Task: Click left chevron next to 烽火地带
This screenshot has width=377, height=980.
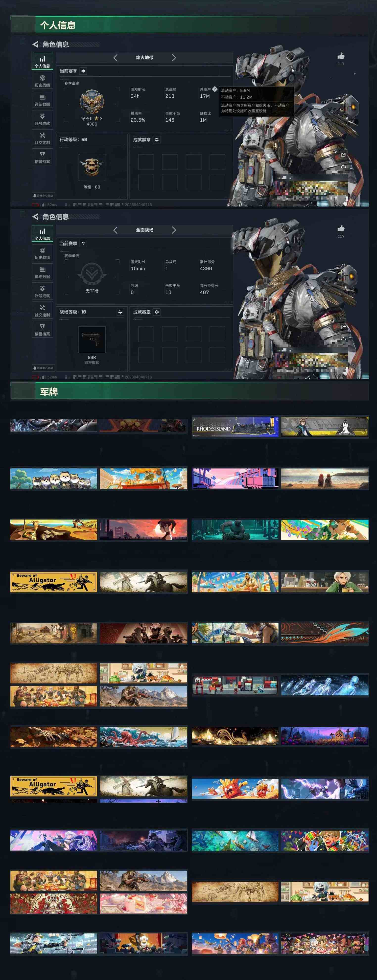Action: [115, 58]
